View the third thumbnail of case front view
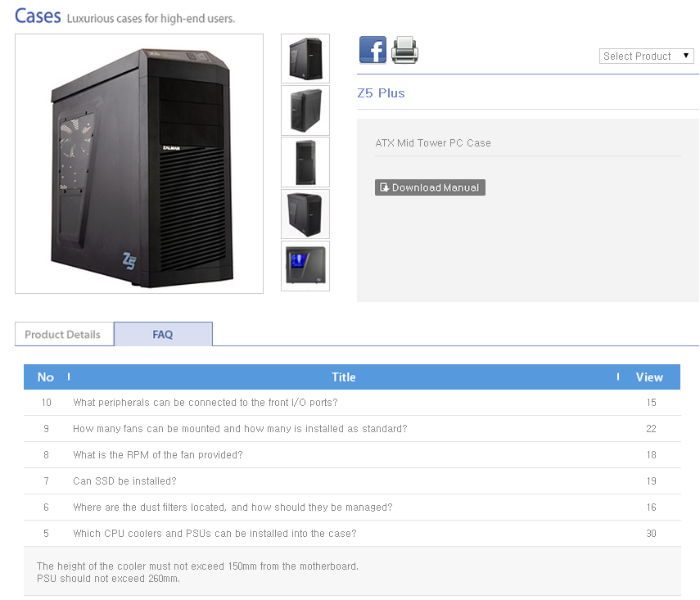The width and height of the screenshot is (700, 600). click(305, 162)
